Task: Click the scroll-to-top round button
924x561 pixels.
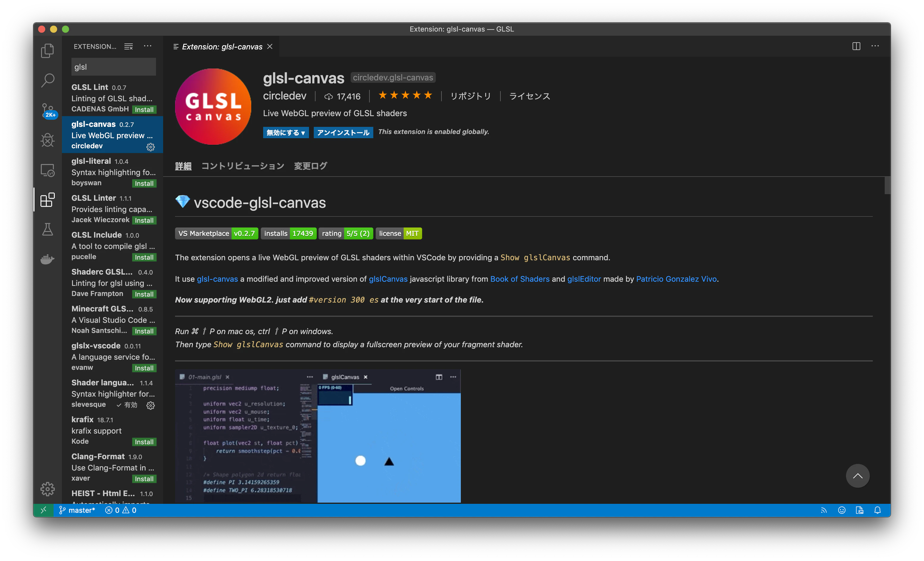Action: pyautogui.click(x=857, y=476)
